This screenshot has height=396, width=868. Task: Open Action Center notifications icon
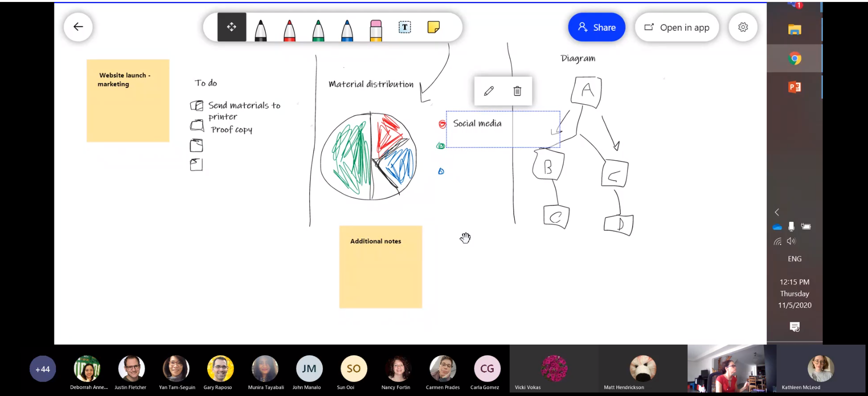coord(795,327)
